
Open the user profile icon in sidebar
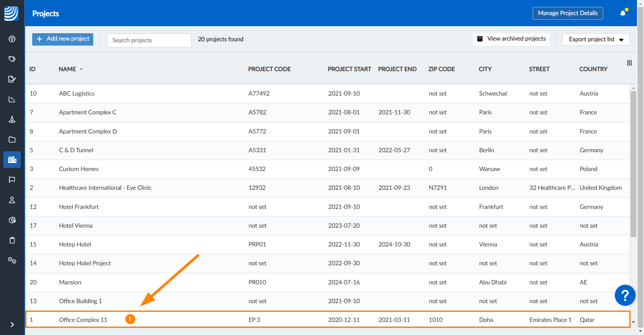coord(12,200)
